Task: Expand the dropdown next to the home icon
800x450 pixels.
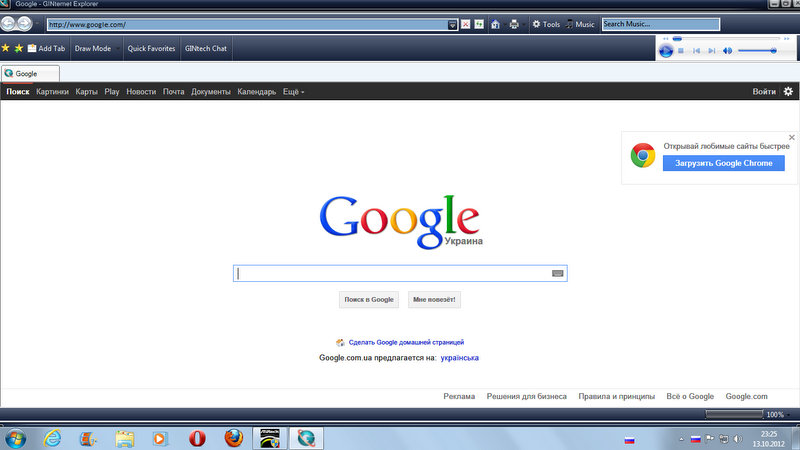Action: 504,24
